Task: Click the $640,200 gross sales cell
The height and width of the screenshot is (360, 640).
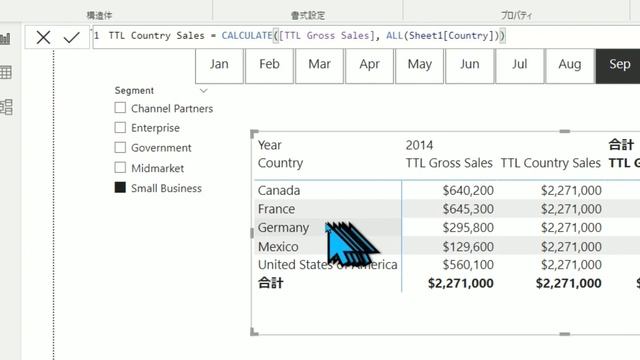Action: [468, 190]
